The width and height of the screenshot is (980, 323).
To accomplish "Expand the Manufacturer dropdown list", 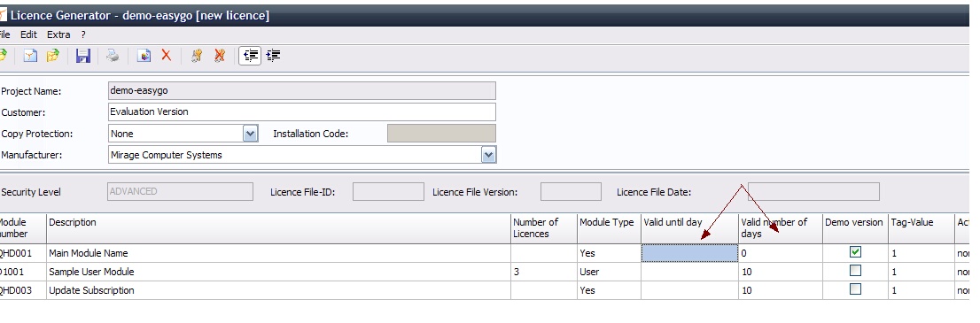I will tap(489, 154).
